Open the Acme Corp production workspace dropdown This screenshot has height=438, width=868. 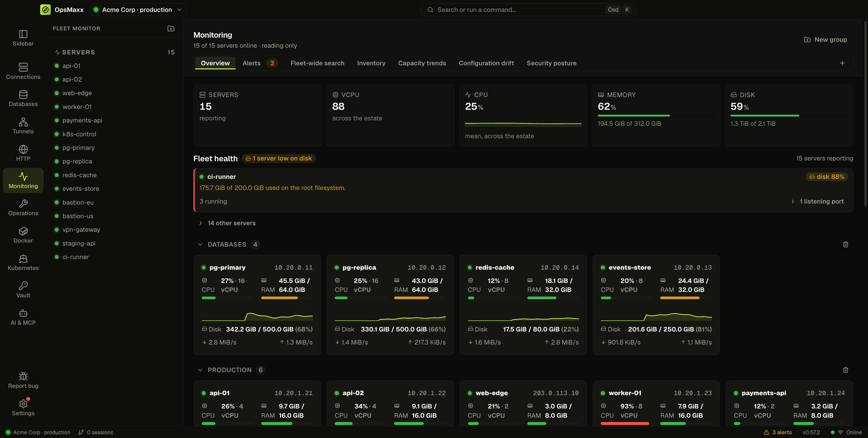click(138, 10)
